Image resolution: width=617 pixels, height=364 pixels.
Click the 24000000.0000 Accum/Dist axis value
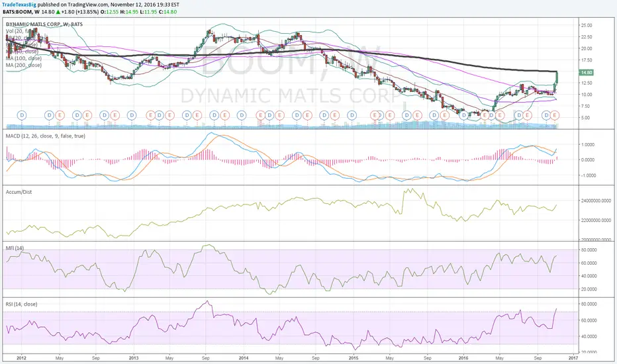click(596, 201)
